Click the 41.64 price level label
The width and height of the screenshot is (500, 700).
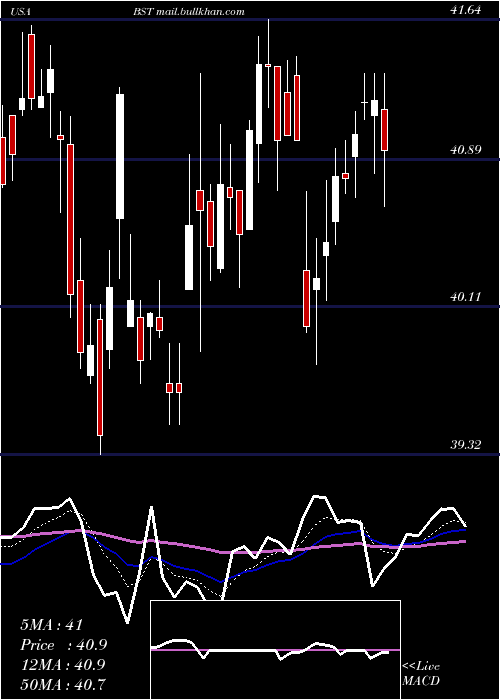pyautogui.click(x=466, y=10)
